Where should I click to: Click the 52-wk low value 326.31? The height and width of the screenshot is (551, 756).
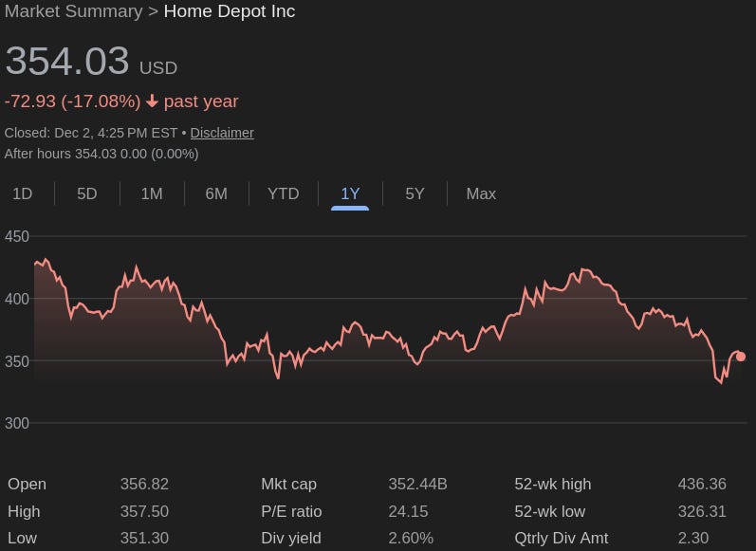pyautogui.click(x=702, y=511)
